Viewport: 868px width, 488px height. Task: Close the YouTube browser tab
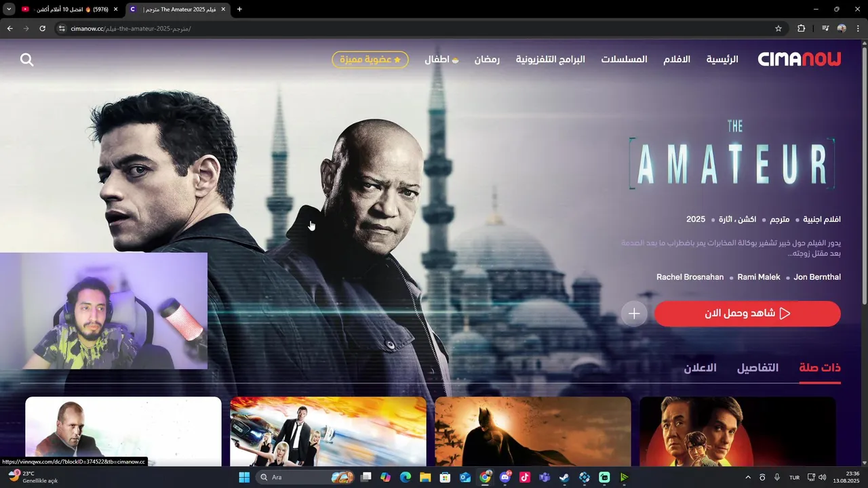pos(115,9)
